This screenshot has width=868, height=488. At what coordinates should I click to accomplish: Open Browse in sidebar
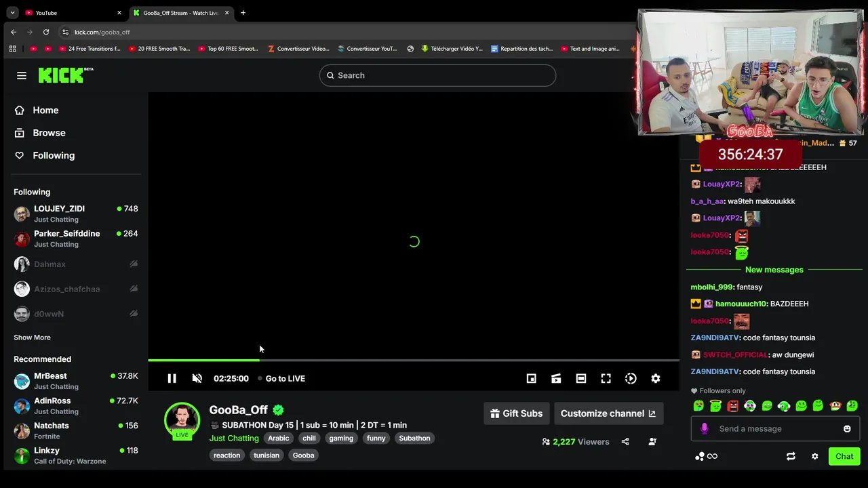[49, 133]
